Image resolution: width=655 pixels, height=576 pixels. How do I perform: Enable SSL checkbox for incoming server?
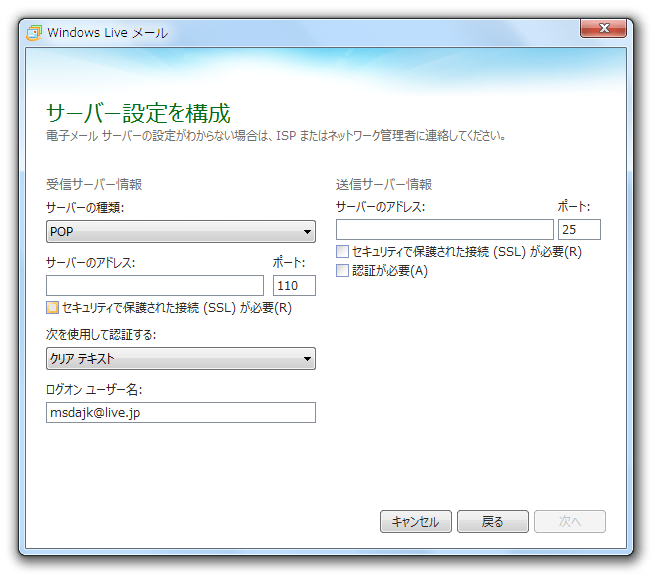[x=52, y=308]
